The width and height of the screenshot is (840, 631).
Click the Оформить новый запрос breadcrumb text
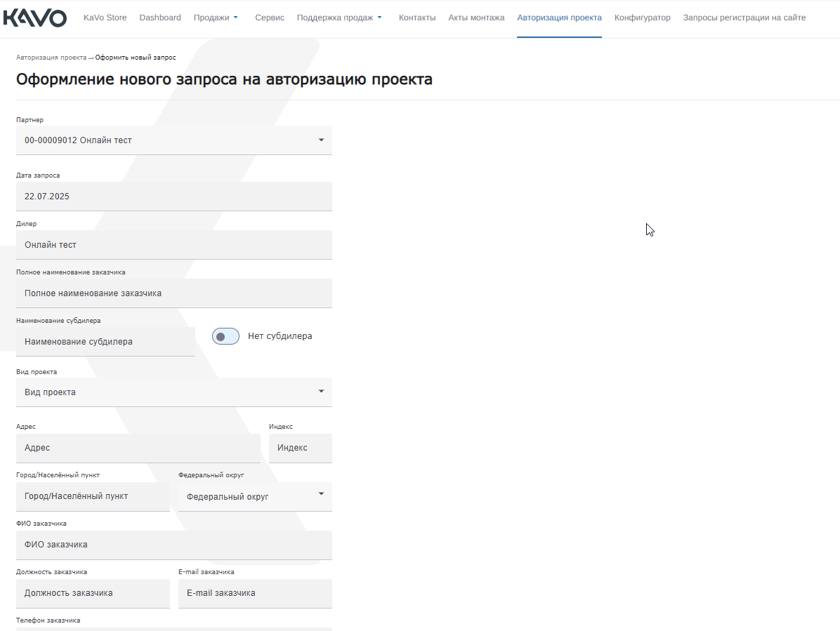(x=136, y=58)
